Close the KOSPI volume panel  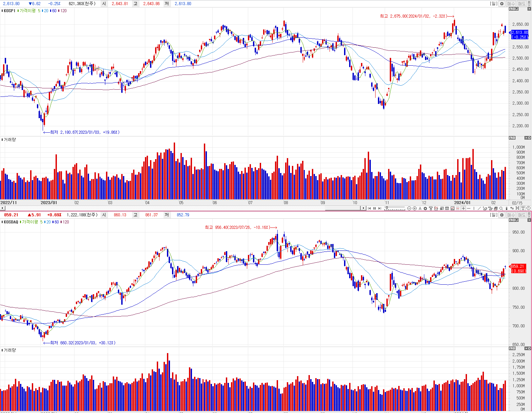tap(529, 138)
